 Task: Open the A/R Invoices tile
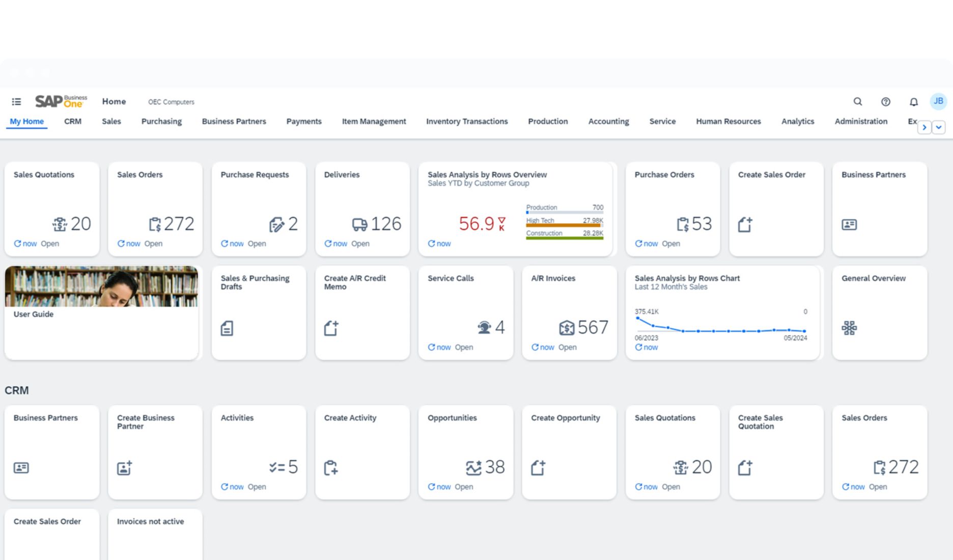[569, 313]
